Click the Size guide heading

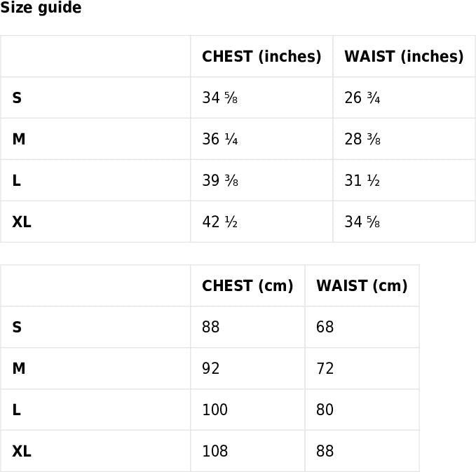click(x=41, y=8)
